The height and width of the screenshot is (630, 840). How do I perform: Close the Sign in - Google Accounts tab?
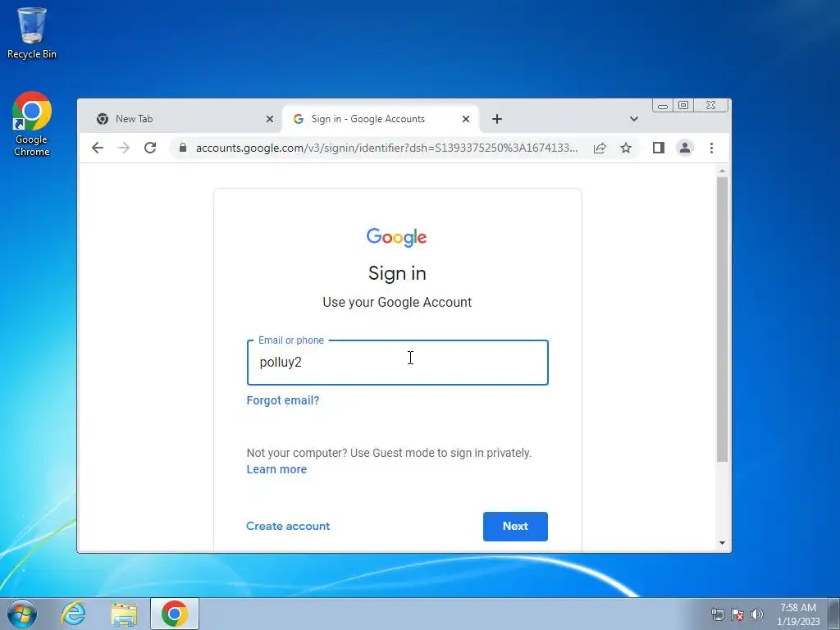pos(466,119)
